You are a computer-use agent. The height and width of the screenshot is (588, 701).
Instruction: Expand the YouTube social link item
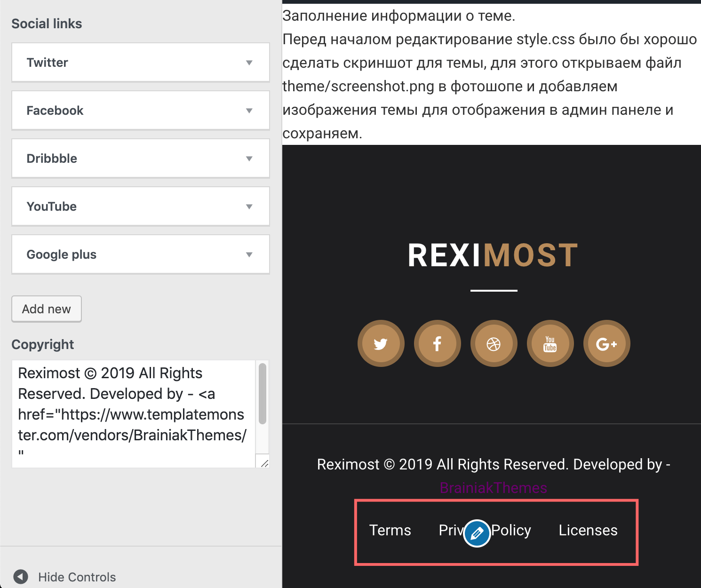tap(141, 207)
